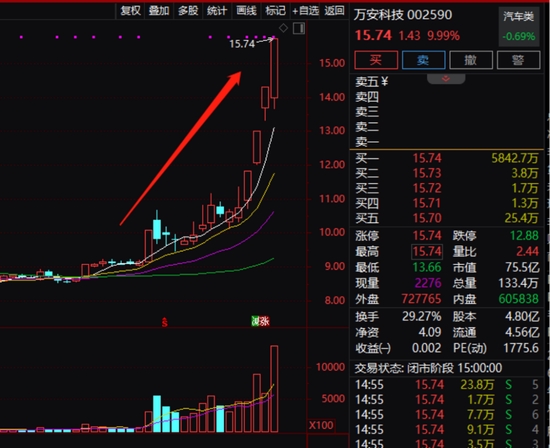Click the 量比 value 2.44
This screenshot has width=550, height=448.
(528, 252)
